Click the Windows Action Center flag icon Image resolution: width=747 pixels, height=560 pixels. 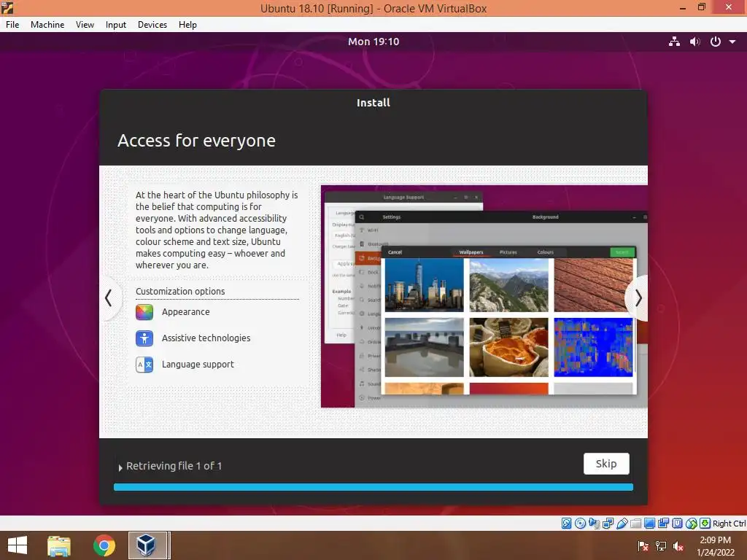tap(643, 546)
